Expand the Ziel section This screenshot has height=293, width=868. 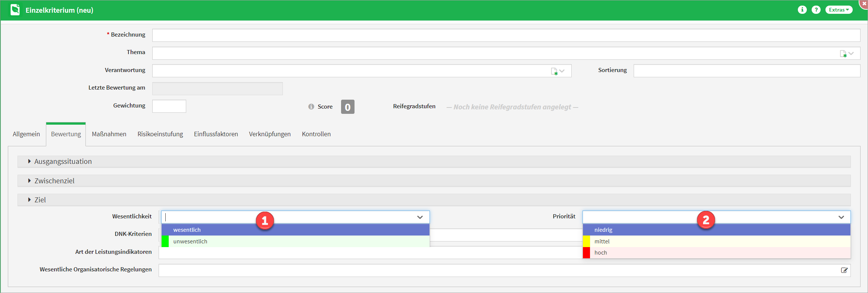coord(40,200)
